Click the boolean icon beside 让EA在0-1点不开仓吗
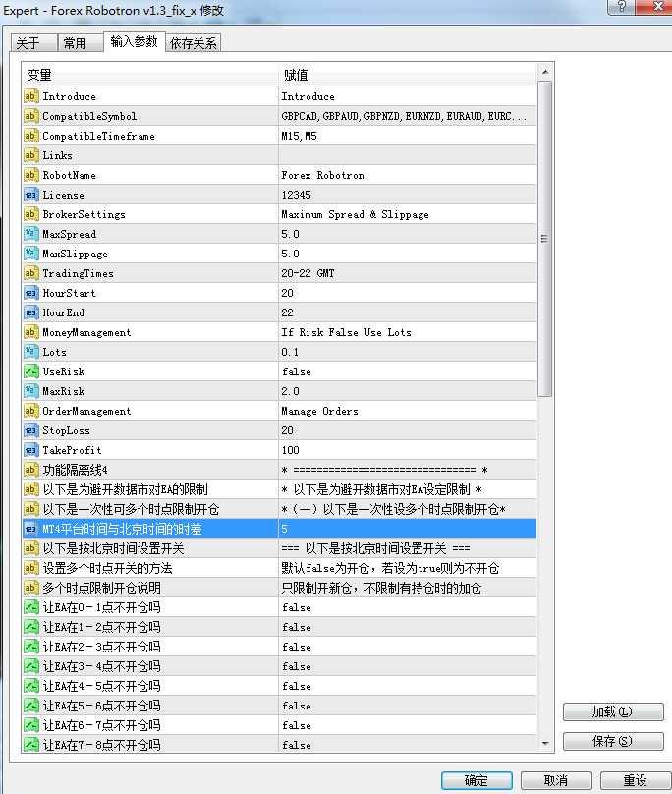The image size is (672, 794). (x=30, y=607)
